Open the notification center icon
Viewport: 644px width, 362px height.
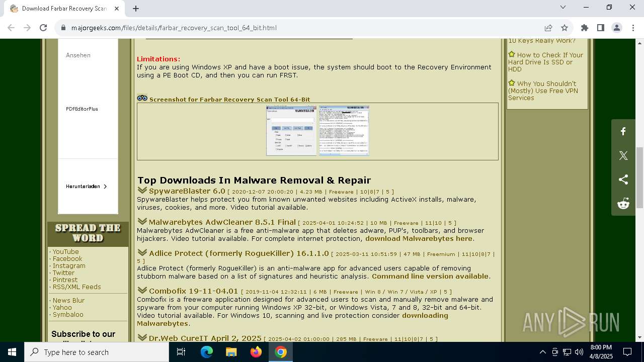point(627,352)
